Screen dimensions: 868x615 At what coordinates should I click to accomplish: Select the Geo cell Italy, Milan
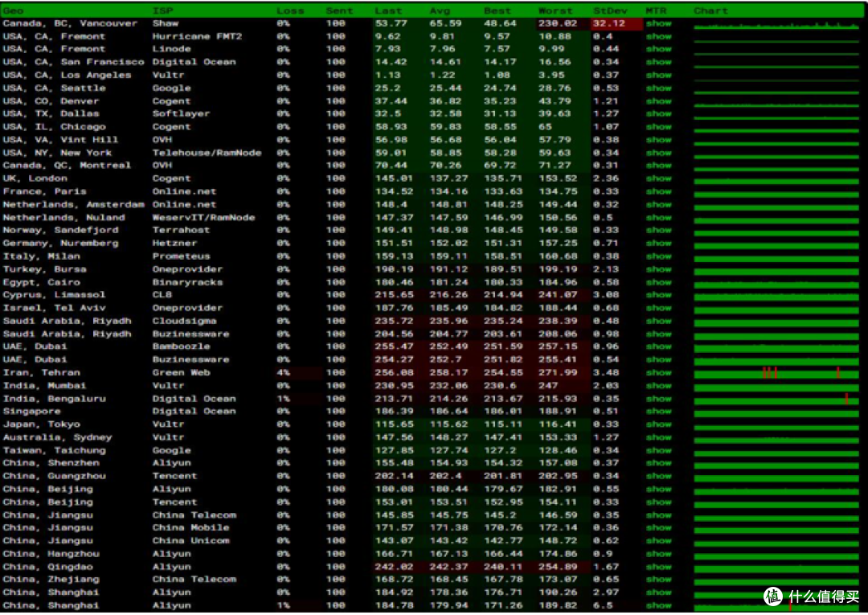(x=42, y=256)
